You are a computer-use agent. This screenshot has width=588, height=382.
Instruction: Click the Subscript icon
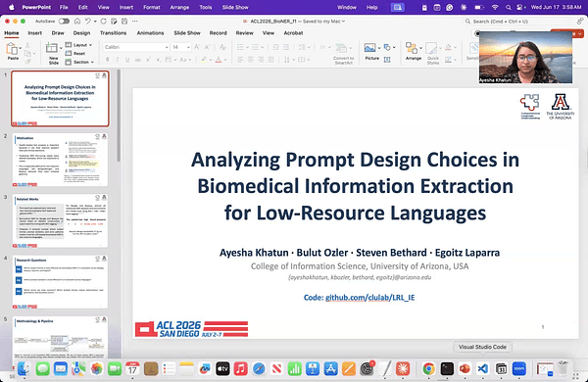158,60
